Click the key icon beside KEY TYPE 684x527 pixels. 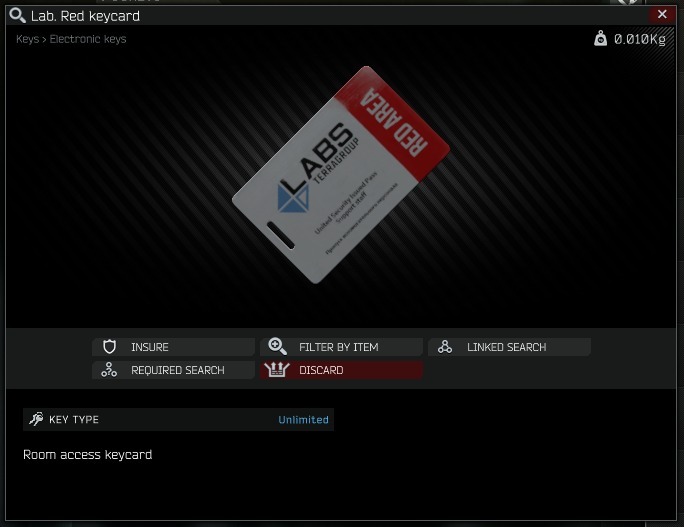[36, 419]
